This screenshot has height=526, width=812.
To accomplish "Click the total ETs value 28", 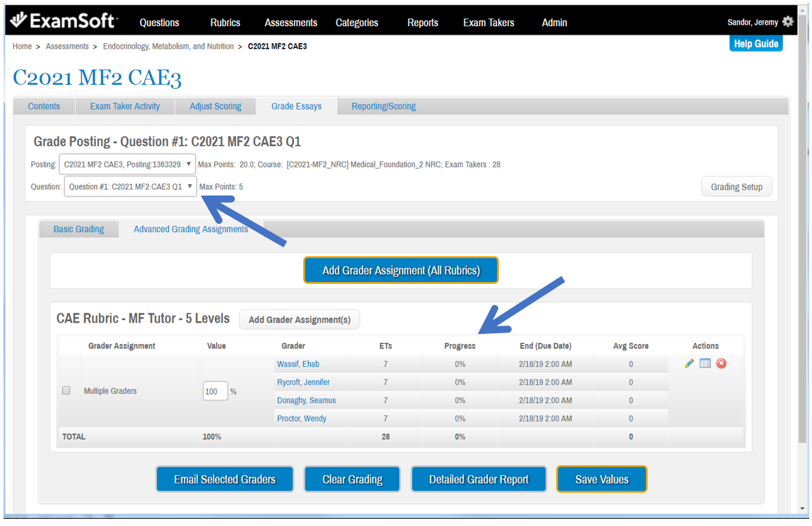I will coord(386,436).
